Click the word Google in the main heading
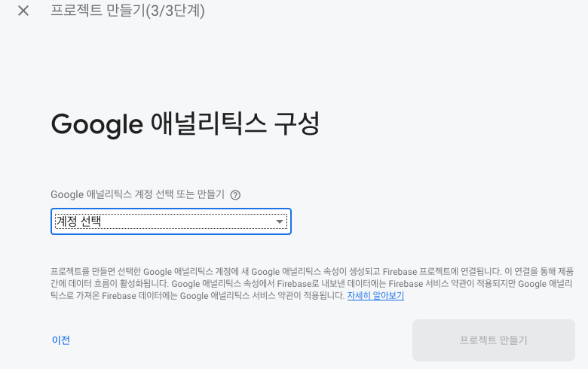Image resolution: width=588 pixels, height=369 pixels. coord(96,124)
